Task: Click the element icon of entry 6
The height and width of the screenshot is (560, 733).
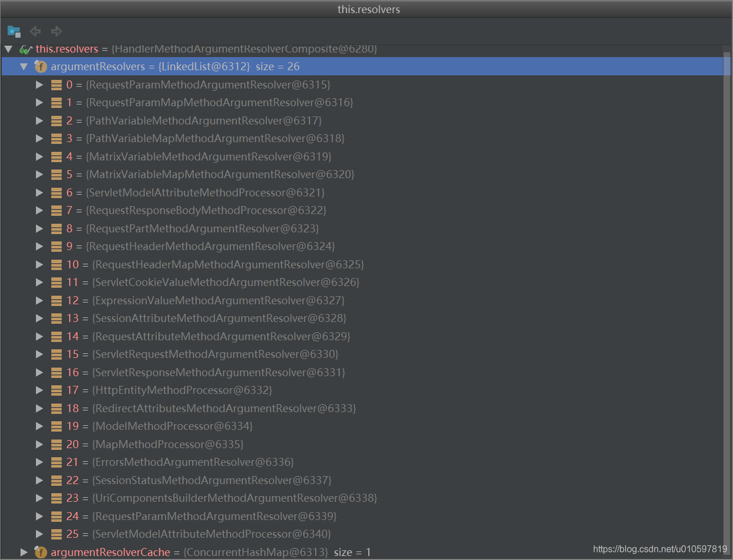Action: coord(57,193)
